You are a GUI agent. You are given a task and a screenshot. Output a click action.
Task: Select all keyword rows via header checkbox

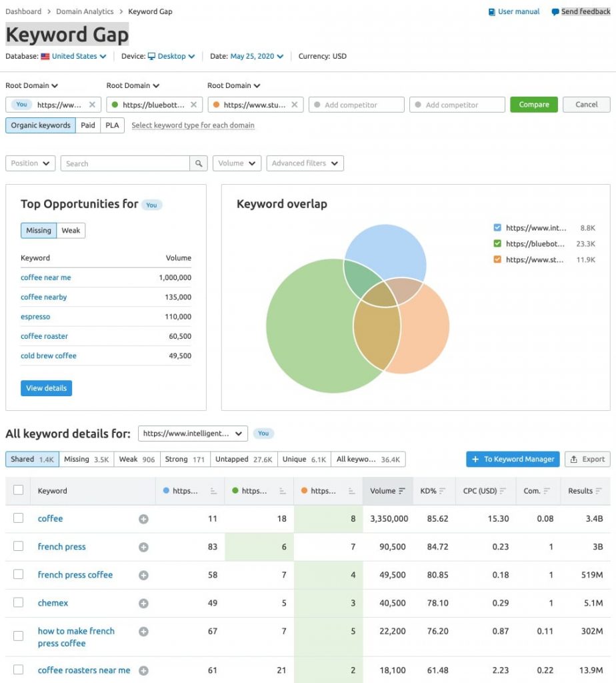[18, 490]
